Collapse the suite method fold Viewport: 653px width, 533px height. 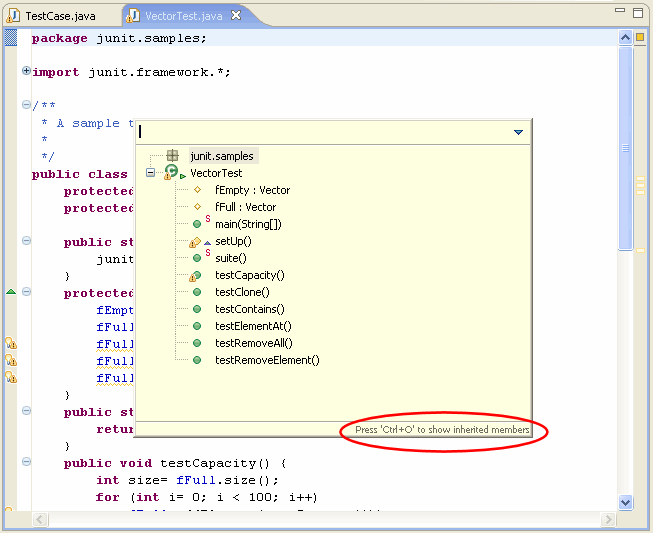(x=26, y=411)
